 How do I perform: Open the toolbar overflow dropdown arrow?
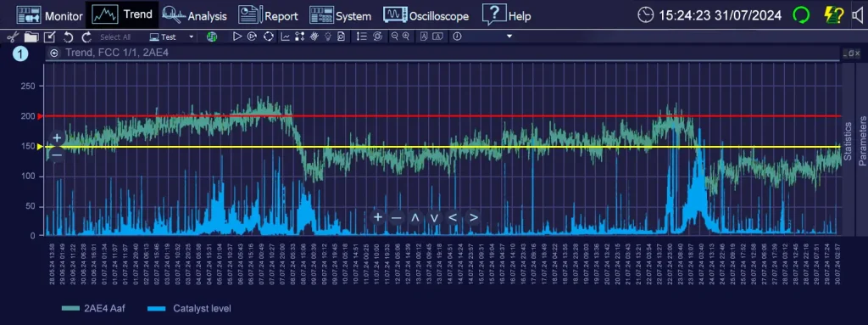tap(509, 36)
